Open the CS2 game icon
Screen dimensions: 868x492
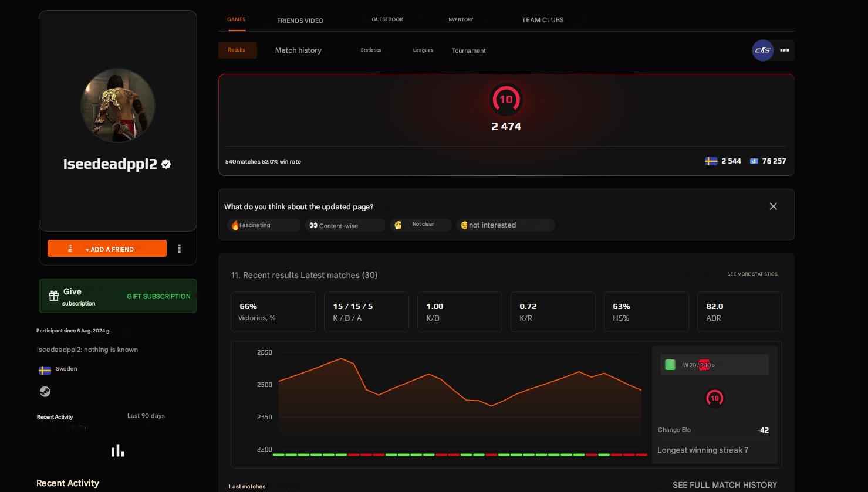tap(762, 50)
